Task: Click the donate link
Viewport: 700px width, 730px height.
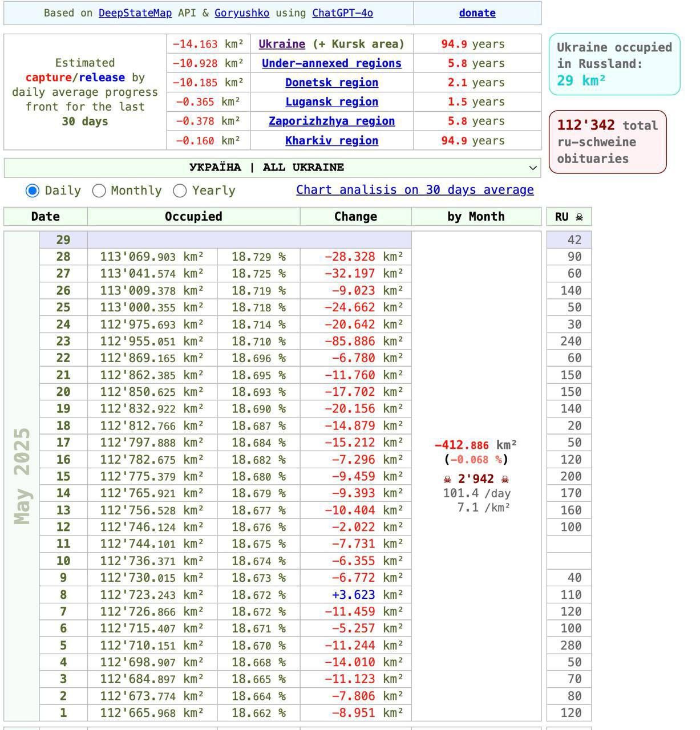Action: (477, 13)
